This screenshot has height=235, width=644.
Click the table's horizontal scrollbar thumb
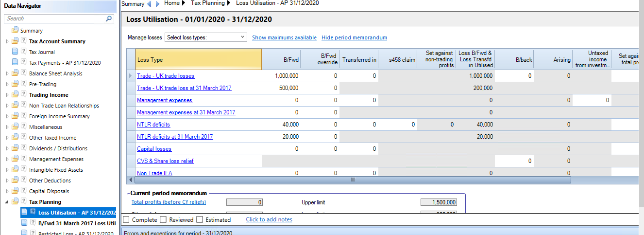pyautogui.click(x=353, y=180)
